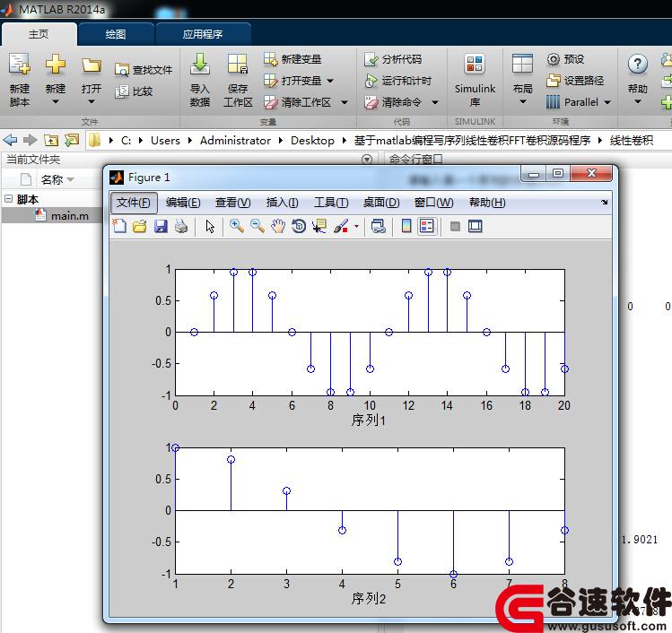This screenshot has height=633, width=672.
Task: Open the Help (帮助) menu in Figure 1
Action: 487,202
